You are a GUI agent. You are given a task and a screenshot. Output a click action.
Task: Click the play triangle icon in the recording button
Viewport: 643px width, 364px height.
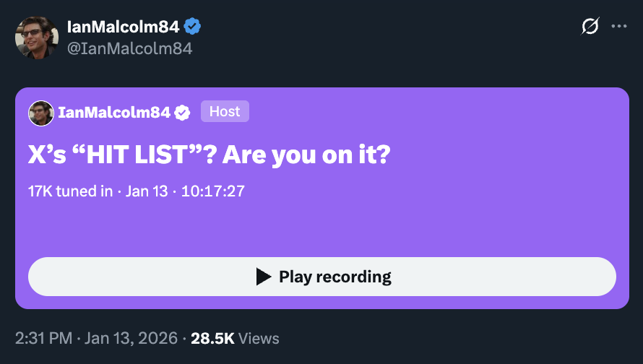click(264, 277)
